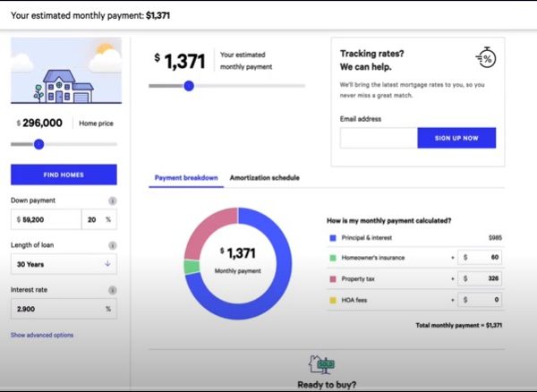Click the Email address input field

[379, 138]
